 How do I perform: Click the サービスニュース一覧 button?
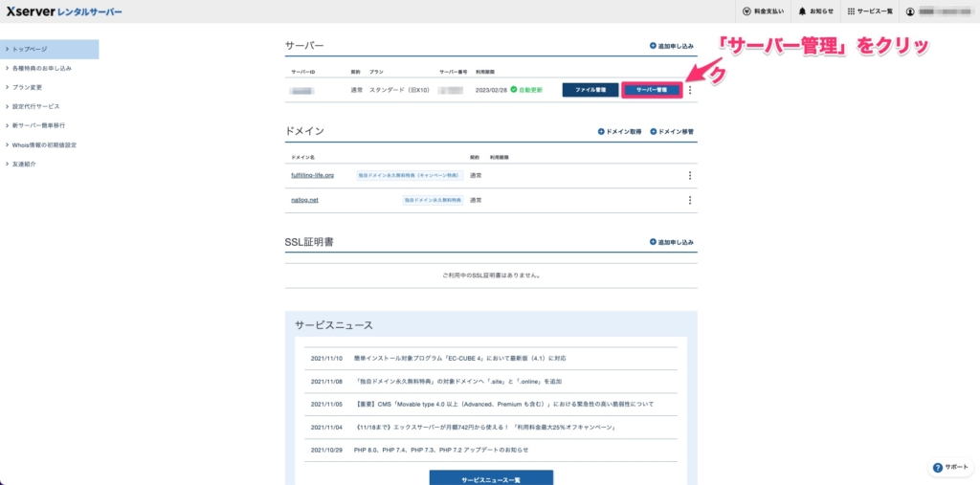tap(490, 477)
